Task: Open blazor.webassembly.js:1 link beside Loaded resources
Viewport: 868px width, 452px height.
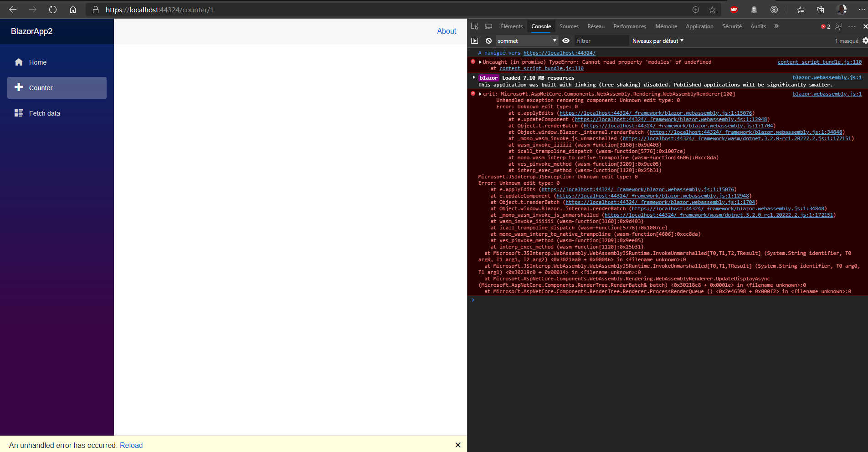Action: [827, 77]
